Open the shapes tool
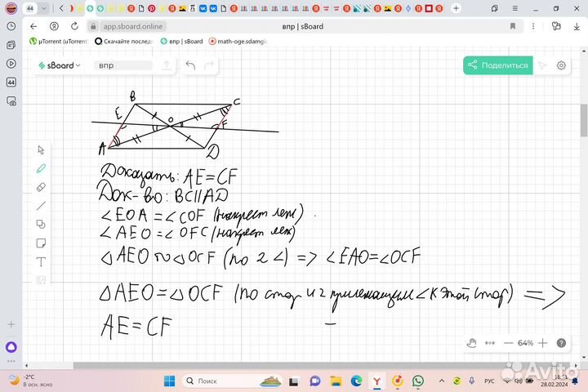The height and width of the screenshot is (392, 588). point(41,225)
